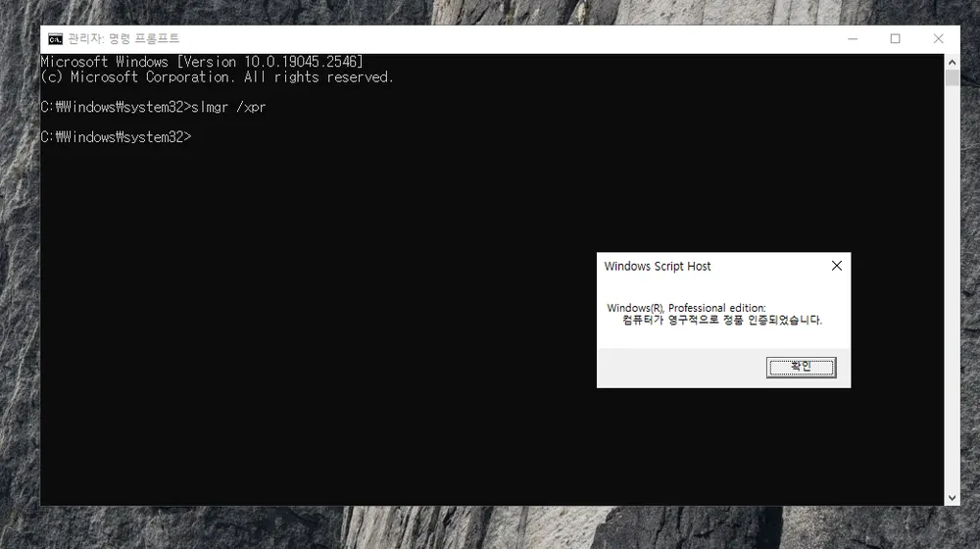This screenshot has height=549, width=980.
Task: Click the 'slmgr /xpr' command line text
Action: 228,107
